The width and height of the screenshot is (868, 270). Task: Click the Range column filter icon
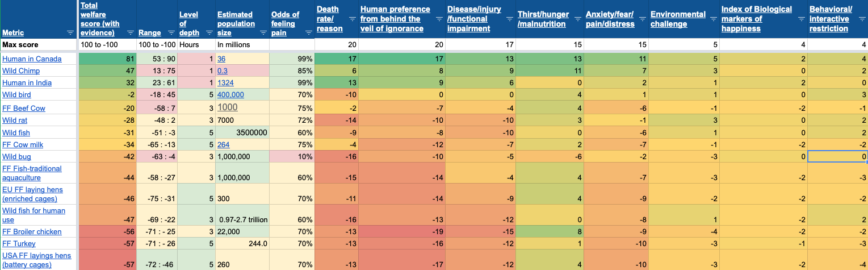click(x=170, y=33)
